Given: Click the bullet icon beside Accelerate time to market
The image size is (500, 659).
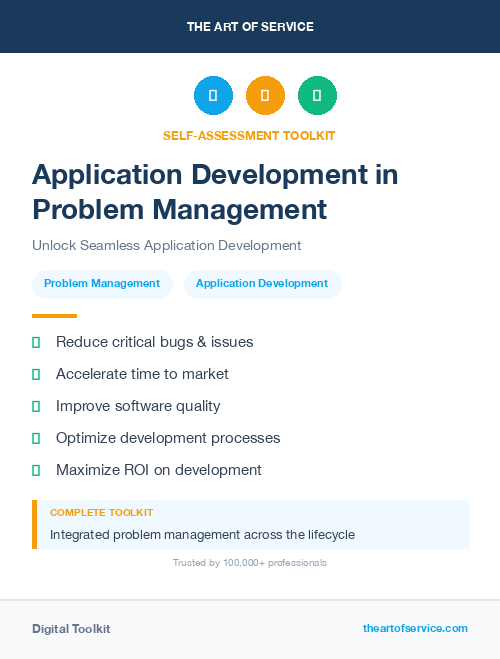Looking at the screenshot, I should click(36, 374).
